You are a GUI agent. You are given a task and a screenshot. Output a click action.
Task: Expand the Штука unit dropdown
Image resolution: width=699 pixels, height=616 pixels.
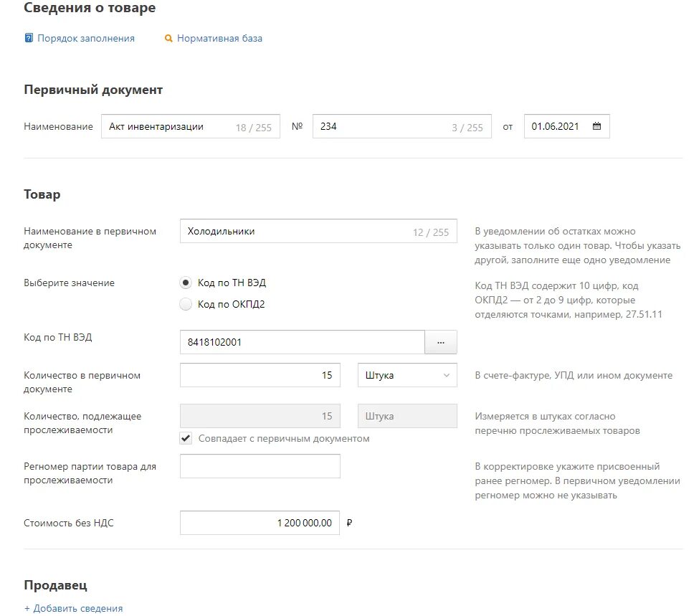pos(407,375)
